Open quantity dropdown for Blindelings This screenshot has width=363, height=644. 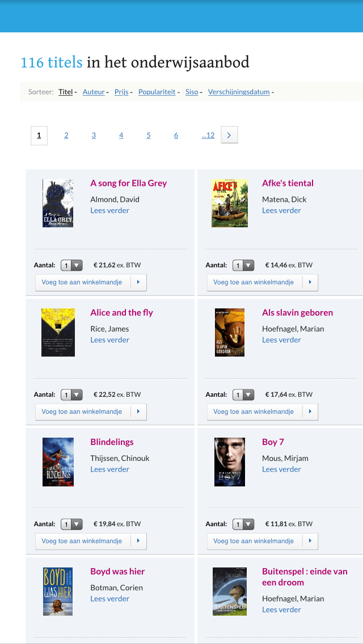72,524
